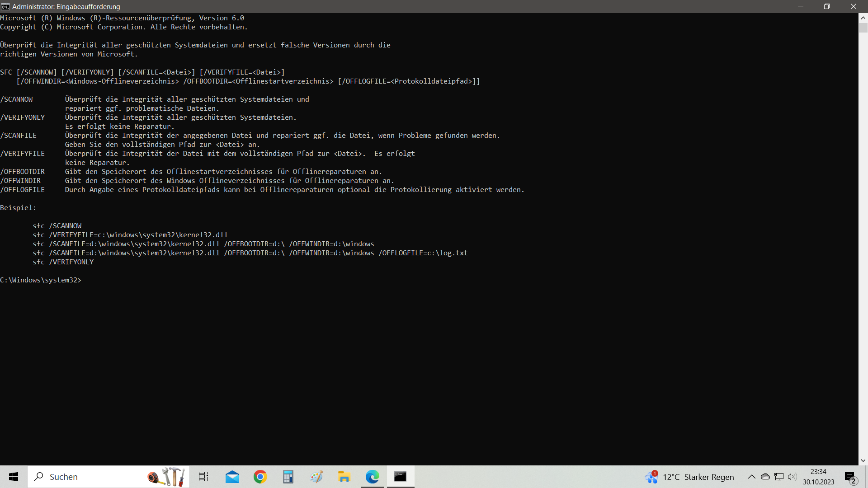Click the cmd icon in the title bar
This screenshot has width=868, height=488.
(5, 6)
